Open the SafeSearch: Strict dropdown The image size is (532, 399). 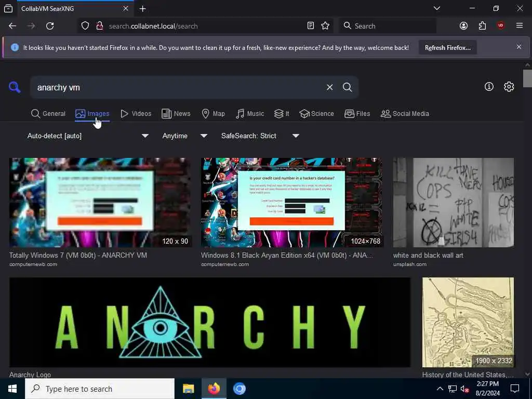[x=260, y=136]
